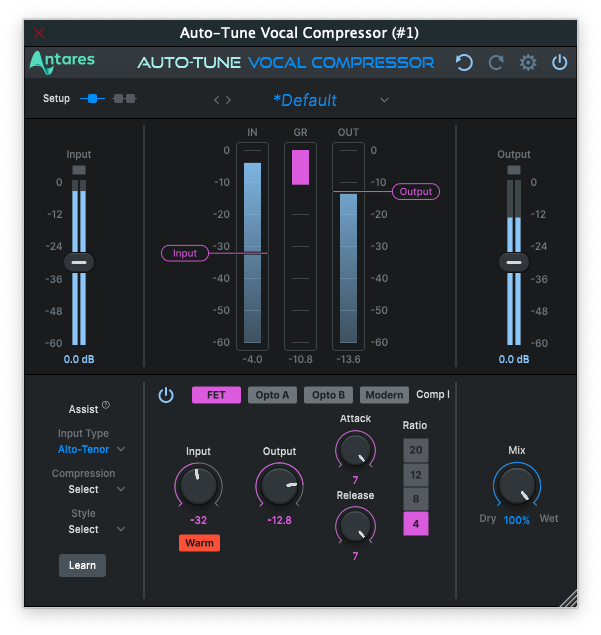Toggle the plugin bypass power icon
The image size is (601, 635).
(x=559, y=63)
